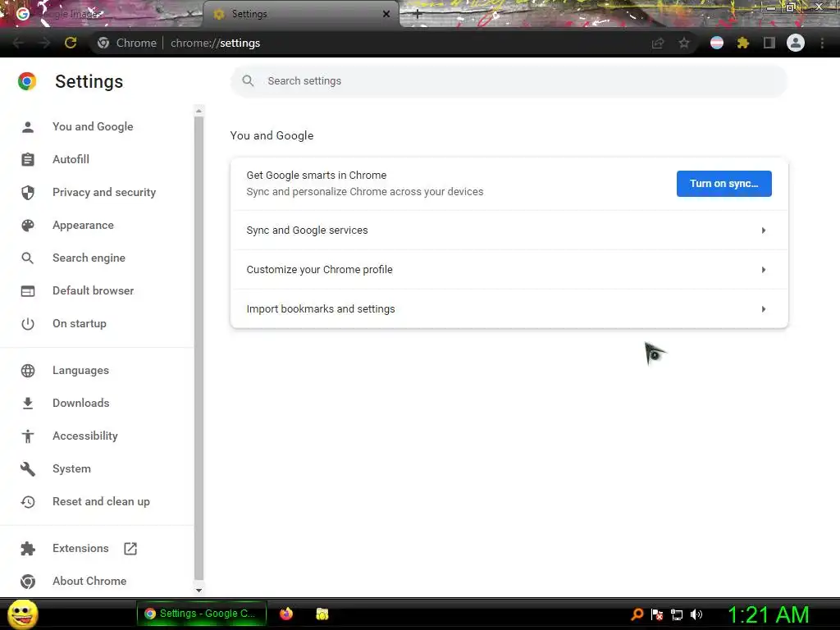The image size is (840, 630).
Task: Toggle the side panel icon
Action: point(769,43)
